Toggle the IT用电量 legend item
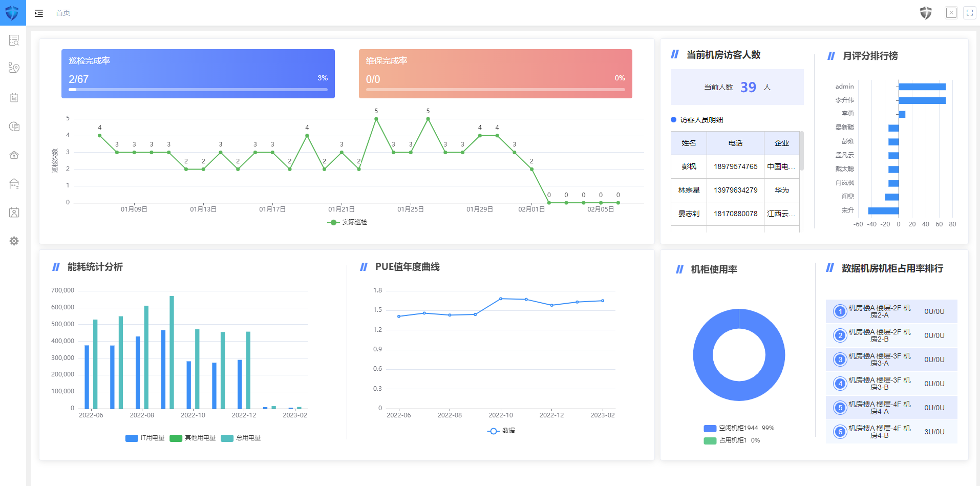 click(x=145, y=438)
